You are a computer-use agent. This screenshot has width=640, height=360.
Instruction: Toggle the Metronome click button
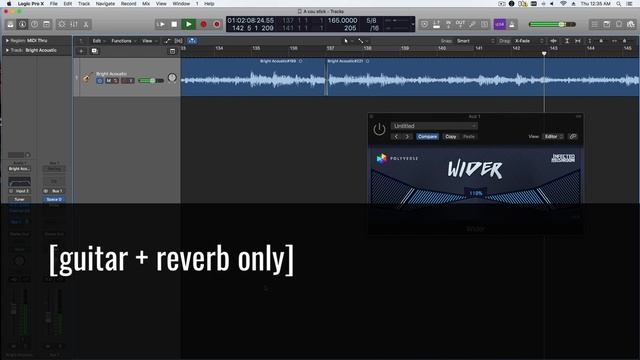tap(512, 24)
